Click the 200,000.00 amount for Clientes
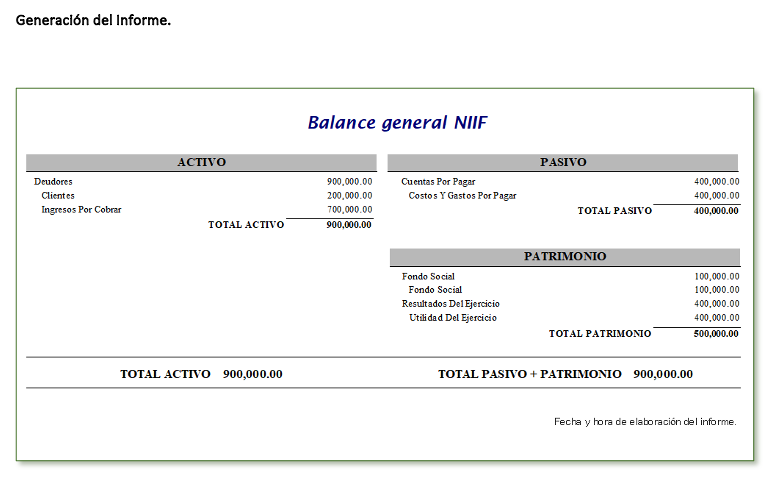The width and height of the screenshot is (771, 483). coord(349,196)
